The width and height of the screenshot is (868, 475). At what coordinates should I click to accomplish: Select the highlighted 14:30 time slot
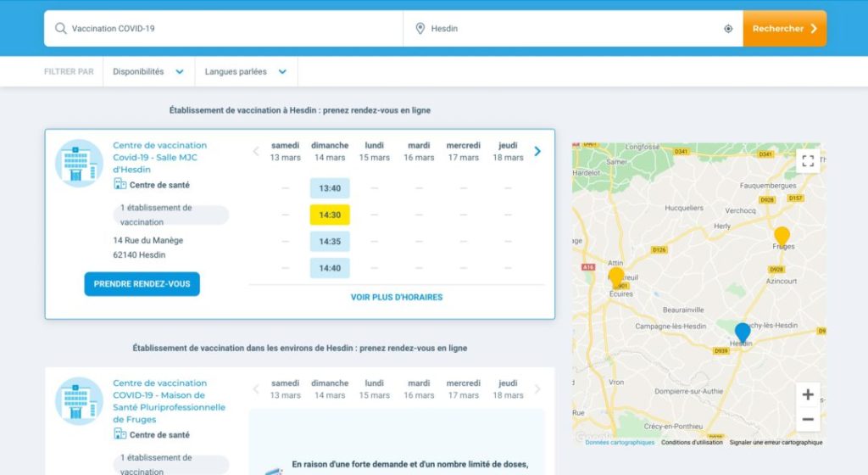[x=330, y=215]
